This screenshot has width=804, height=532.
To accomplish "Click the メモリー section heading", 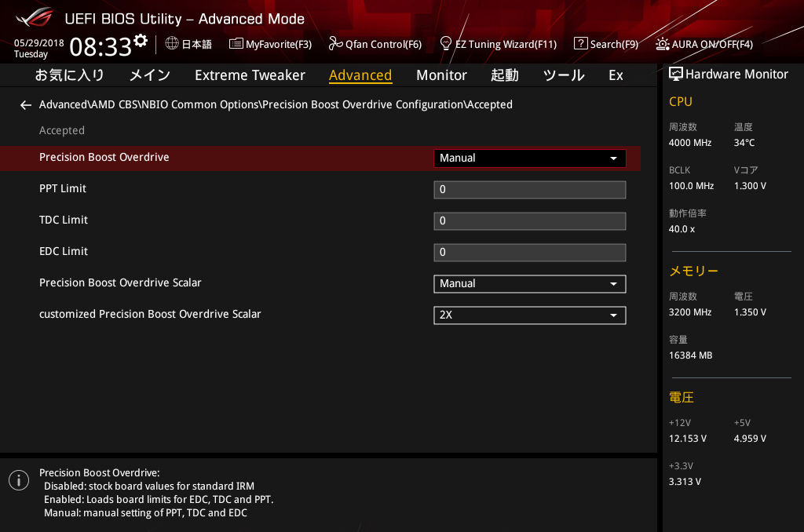I will pos(694,271).
